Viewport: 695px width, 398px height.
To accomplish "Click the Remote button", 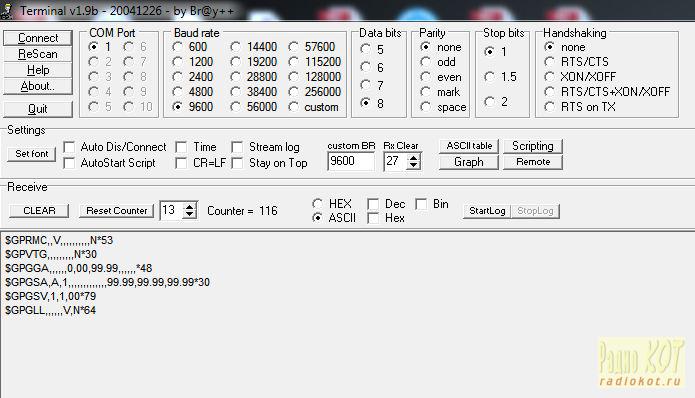I will [533, 162].
